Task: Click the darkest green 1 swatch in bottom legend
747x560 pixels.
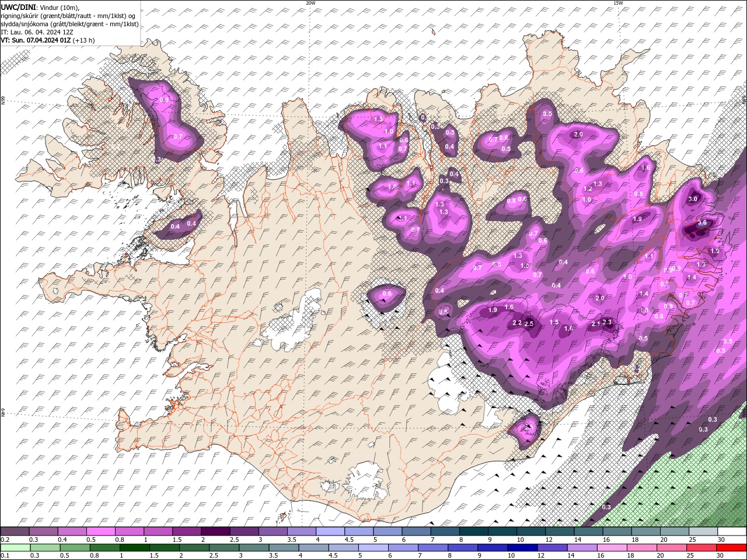Action: [x=135, y=548]
